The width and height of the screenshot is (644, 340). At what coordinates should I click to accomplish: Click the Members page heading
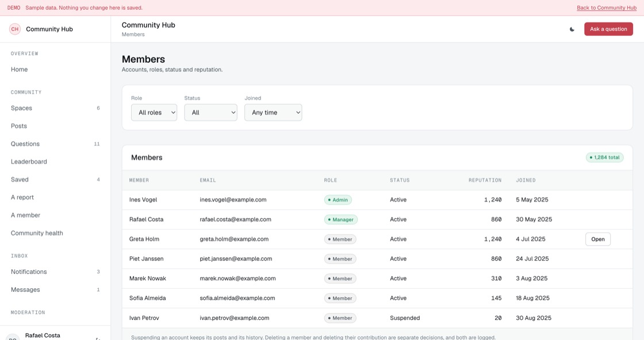(143, 59)
